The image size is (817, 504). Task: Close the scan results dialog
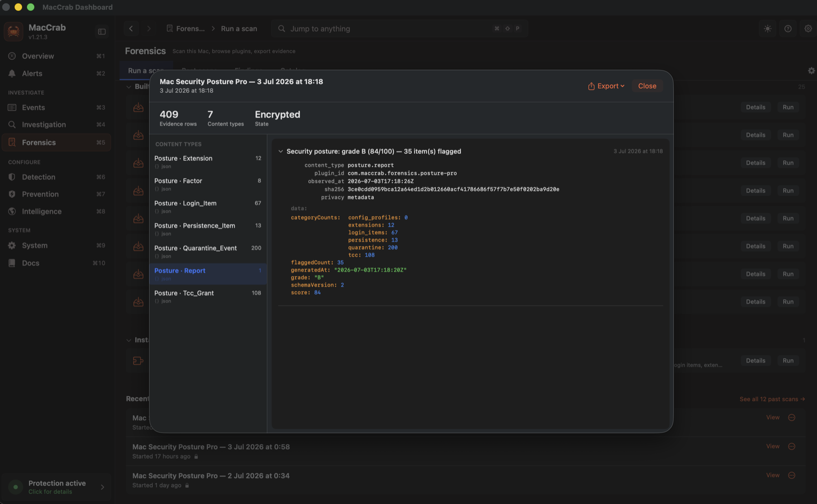[647, 86]
